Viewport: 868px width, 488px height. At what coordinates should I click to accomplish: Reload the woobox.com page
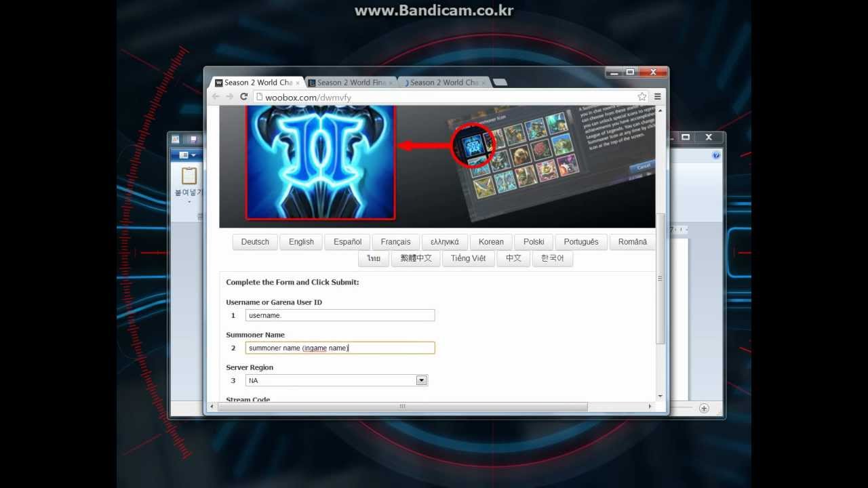tap(243, 97)
